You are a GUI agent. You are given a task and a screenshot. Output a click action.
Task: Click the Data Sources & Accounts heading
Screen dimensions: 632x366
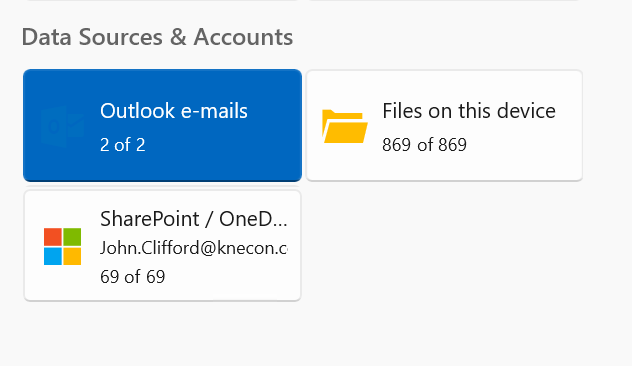(157, 37)
